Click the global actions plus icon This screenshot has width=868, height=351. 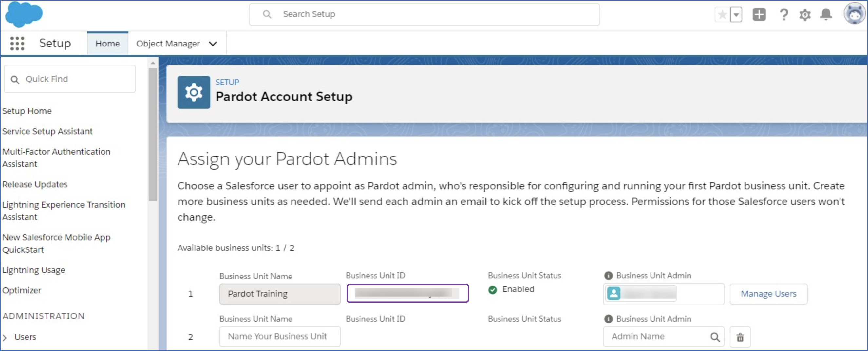click(759, 14)
